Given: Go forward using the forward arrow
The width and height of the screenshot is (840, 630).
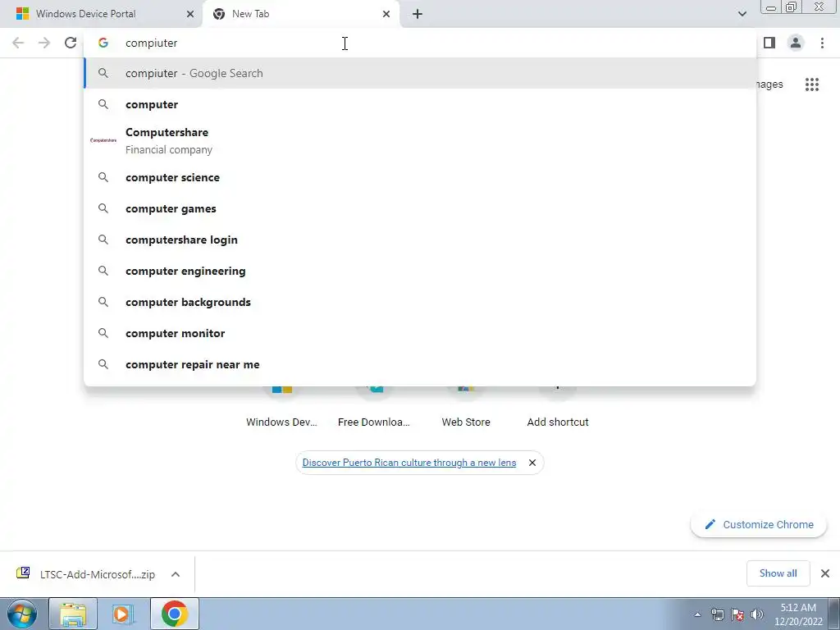Looking at the screenshot, I should [44, 43].
